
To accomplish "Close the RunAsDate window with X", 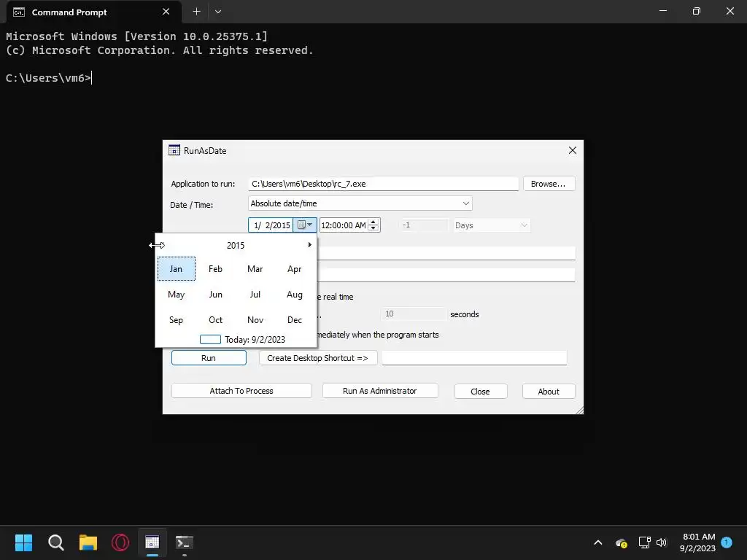I will pyautogui.click(x=573, y=150).
